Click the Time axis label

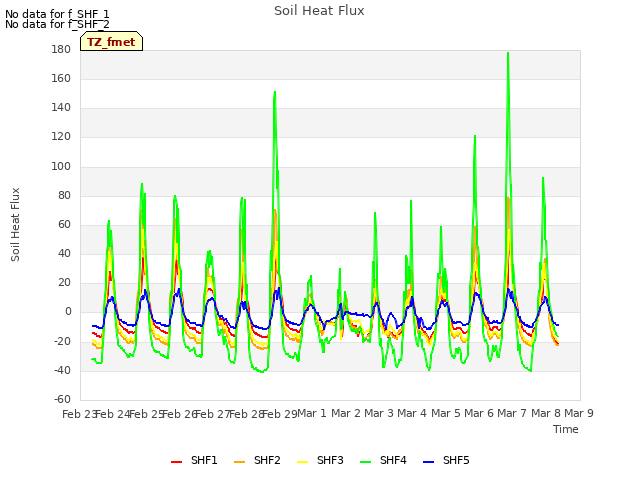(566, 429)
